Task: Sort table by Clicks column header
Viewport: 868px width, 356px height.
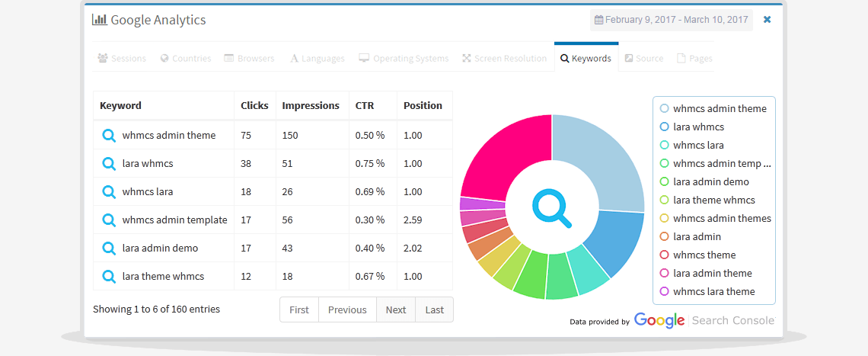Action: pyautogui.click(x=254, y=105)
